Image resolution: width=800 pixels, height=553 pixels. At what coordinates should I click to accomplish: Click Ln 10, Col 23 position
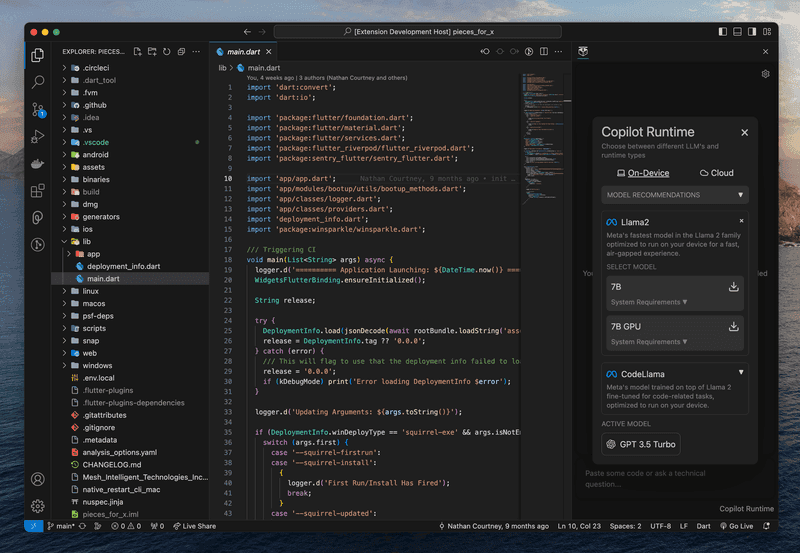click(x=579, y=526)
